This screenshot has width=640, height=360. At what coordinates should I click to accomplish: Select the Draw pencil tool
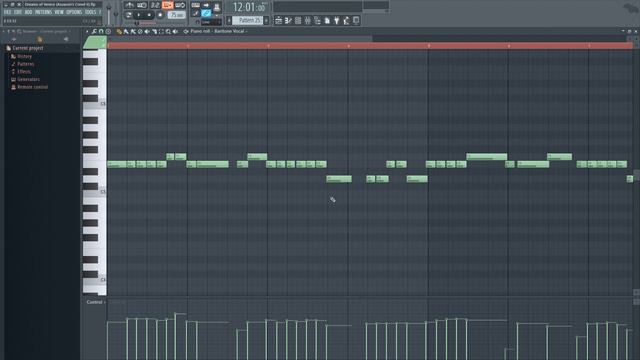point(119,31)
